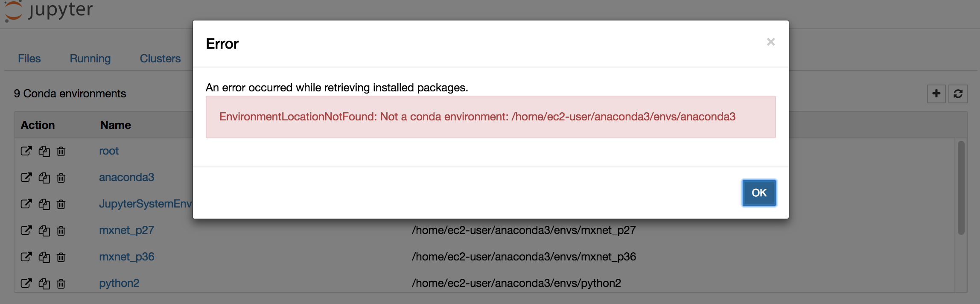Image resolution: width=980 pixels, height=304 pixels.
Task: Export the root environment
Action: point(26,151)
